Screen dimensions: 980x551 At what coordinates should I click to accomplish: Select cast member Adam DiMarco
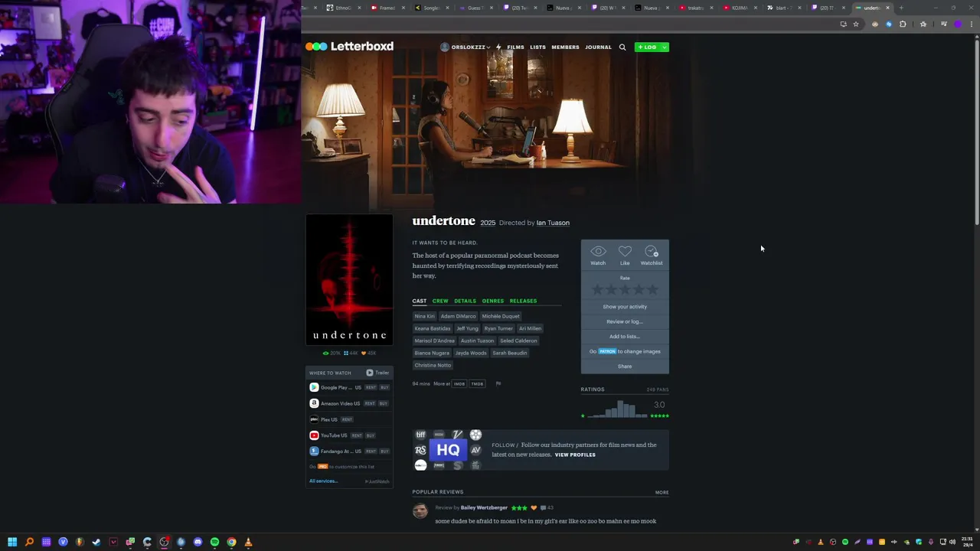pyautogui.click(x=458, y=316)
